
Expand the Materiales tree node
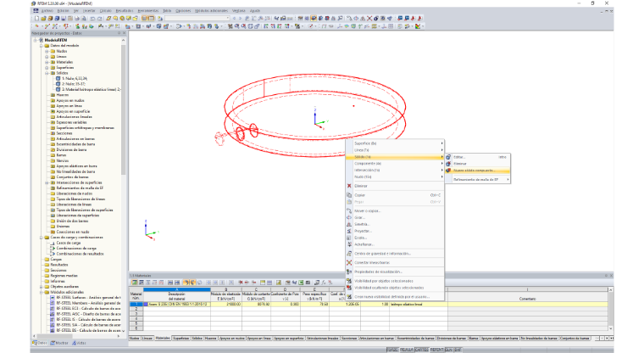47,62
